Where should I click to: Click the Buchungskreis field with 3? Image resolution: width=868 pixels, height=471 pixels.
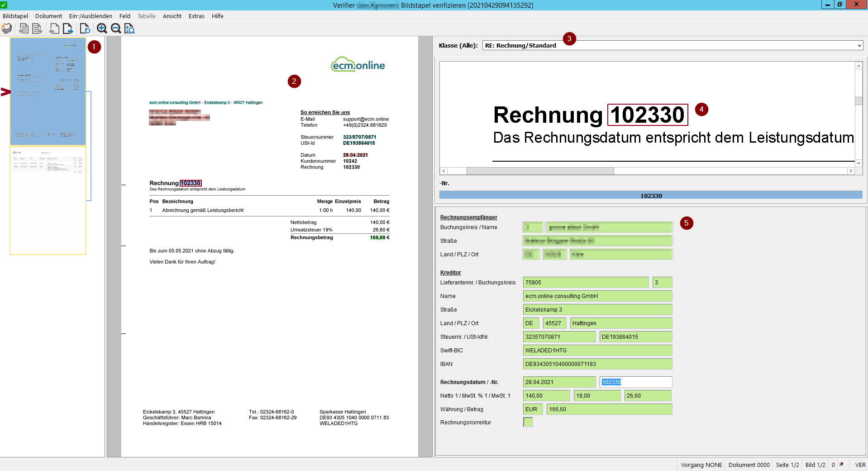point(662,282)
